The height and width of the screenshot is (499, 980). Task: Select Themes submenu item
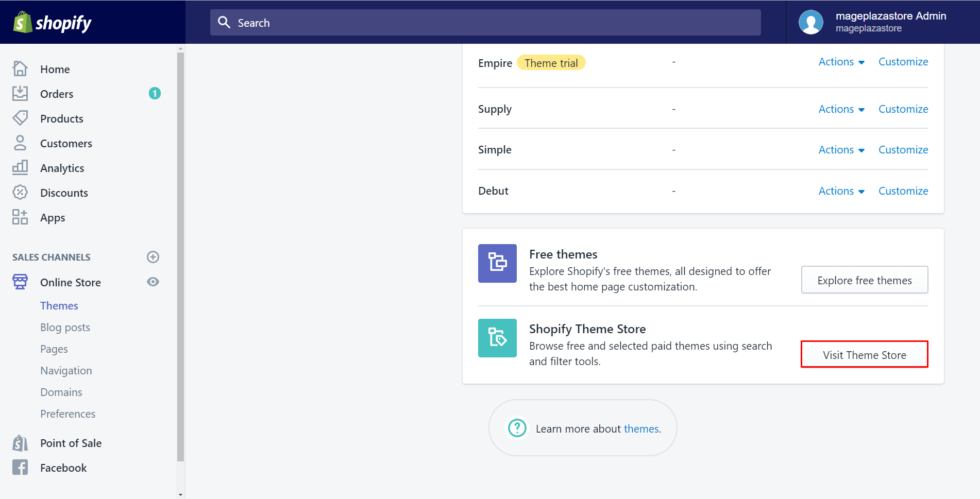click(x=59, y=305)
